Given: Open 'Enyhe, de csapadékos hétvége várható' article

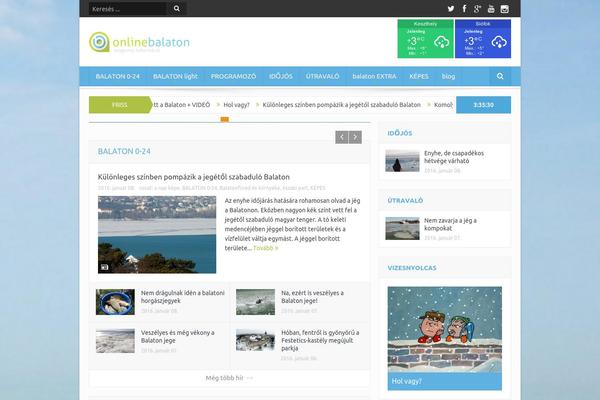Looking at the screenshot, I should [454, 157].
